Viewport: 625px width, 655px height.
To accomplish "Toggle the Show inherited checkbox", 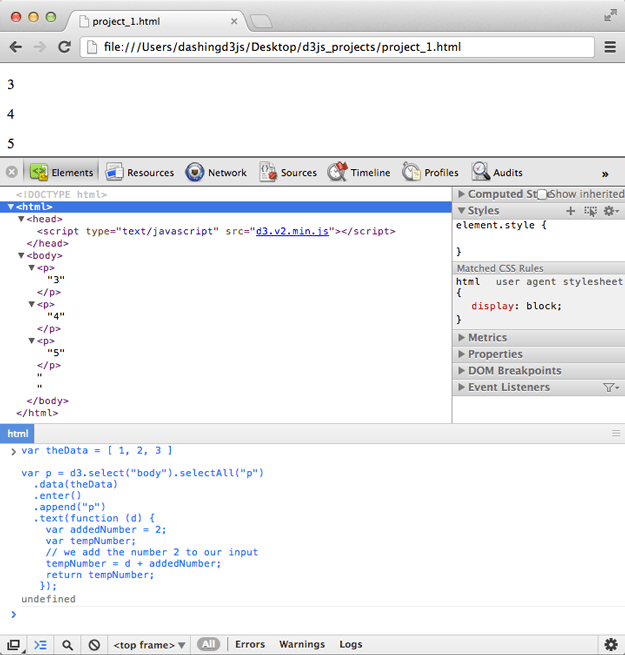I will coord(541,194).
